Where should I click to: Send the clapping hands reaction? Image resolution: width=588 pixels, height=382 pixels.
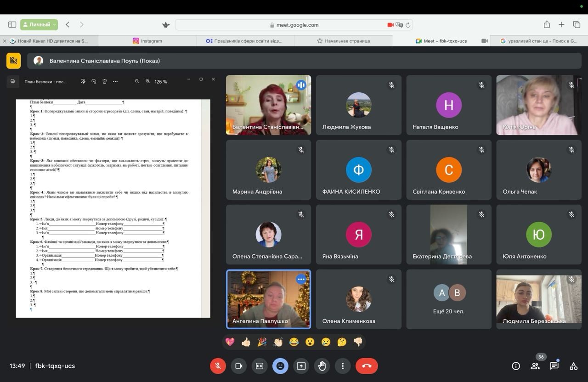coord(278,342)
